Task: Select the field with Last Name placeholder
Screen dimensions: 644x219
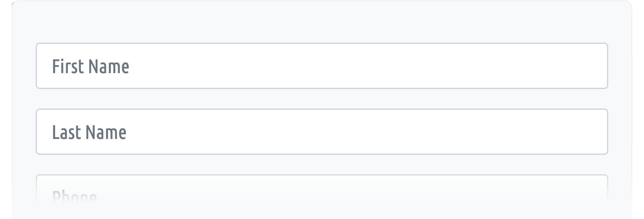Action: coord(322,132)
